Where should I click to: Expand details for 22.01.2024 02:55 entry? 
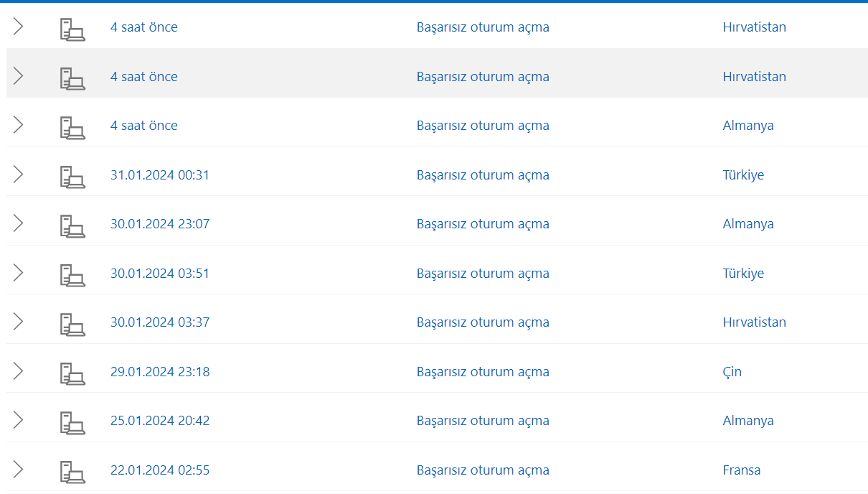tap(19, 470)
